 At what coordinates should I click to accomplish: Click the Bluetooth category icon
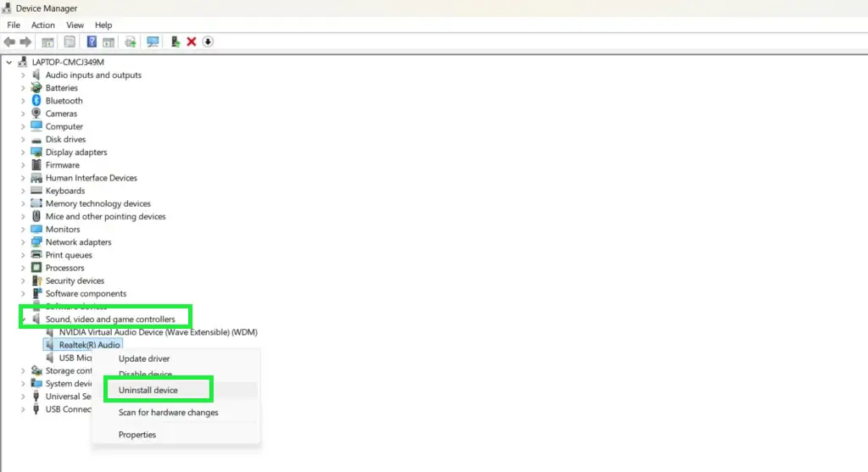coord(36,101)
